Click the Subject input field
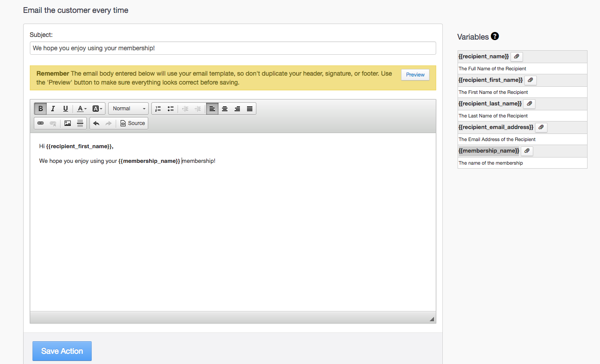The width and height of the screenshot is (600, 364). [x=233, y=48]
